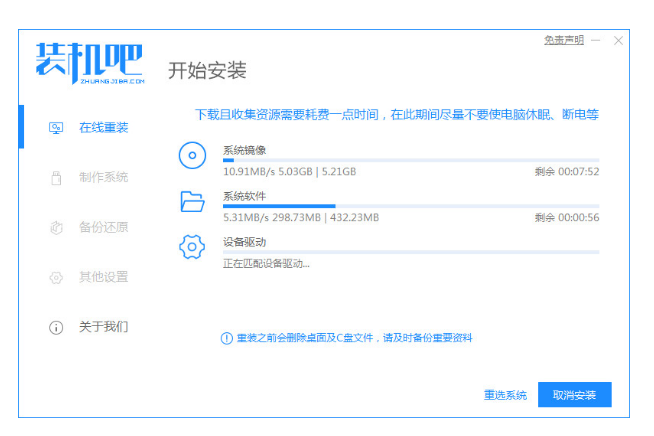This screenshot has height=436, width=654.
Task: Click the 系统软件 download progress bar
Action: click(410, 206)
